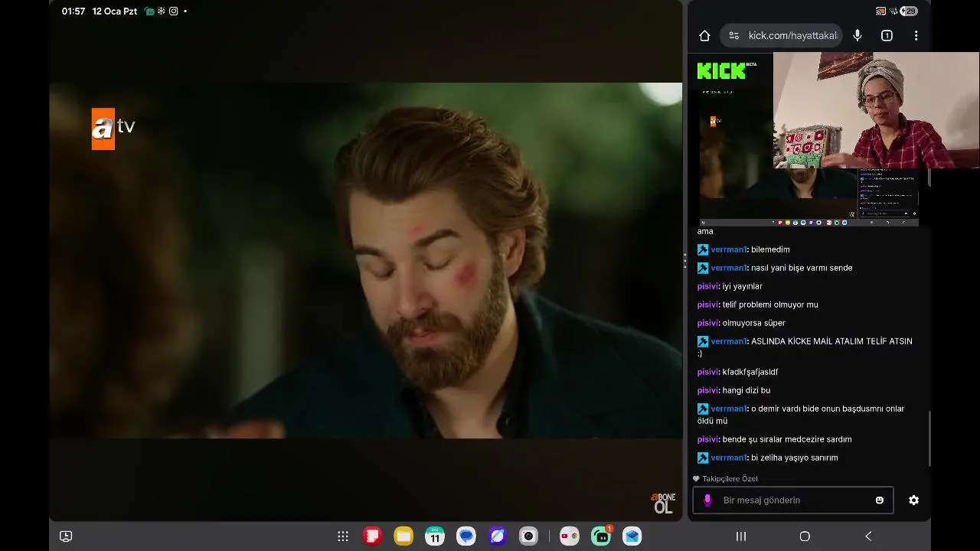Image resolution: width=980 pixels, height=551 pixels.
Task: Select message text 'kfadkfşafjasldf'
Action: [750, 372]
